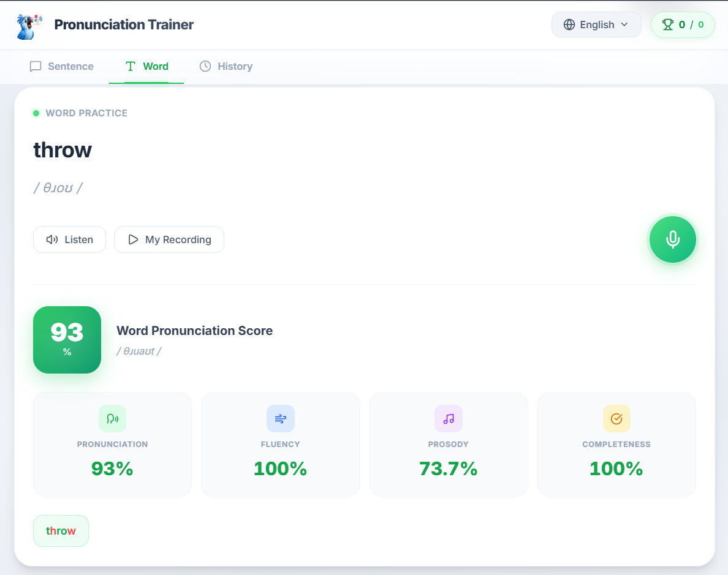Click the green 93% score badge
This screenshot has height=575, width=728.
pos(67,340)
